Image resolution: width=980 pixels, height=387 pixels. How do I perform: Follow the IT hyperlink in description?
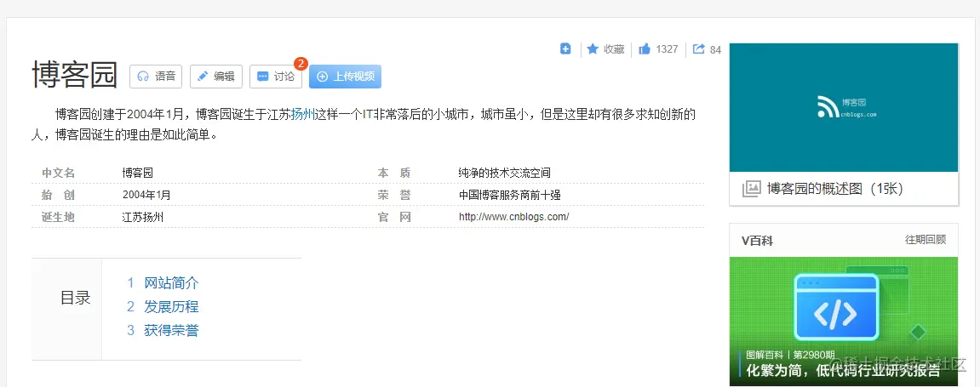(368, 114)
